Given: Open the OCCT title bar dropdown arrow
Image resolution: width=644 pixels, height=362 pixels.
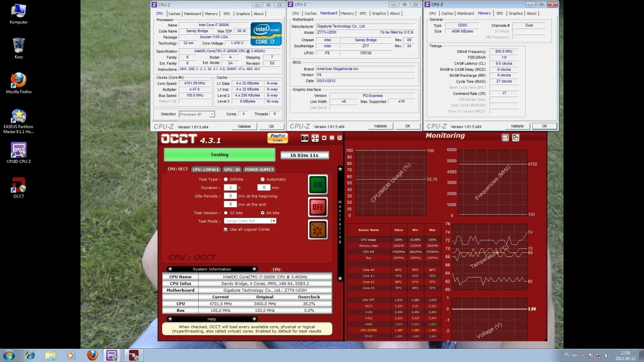Looking at the screenshot, I should click(x=325, y=138).
